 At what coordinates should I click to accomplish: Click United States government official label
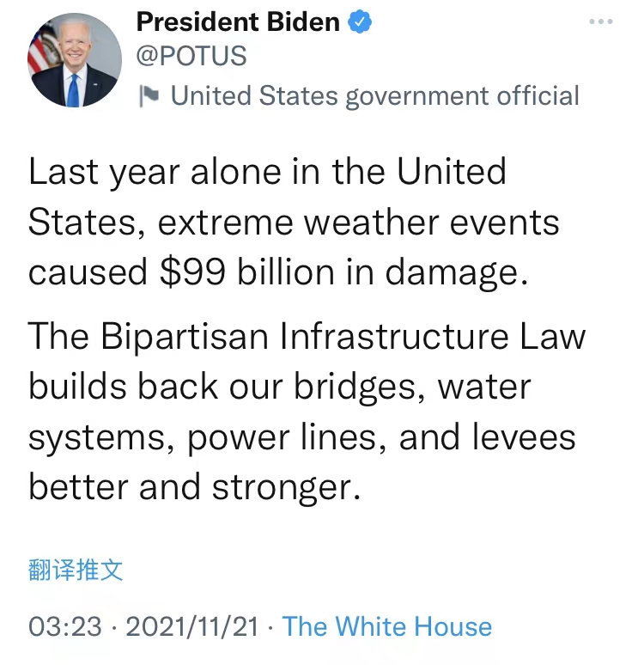click(x=375, y=95)
